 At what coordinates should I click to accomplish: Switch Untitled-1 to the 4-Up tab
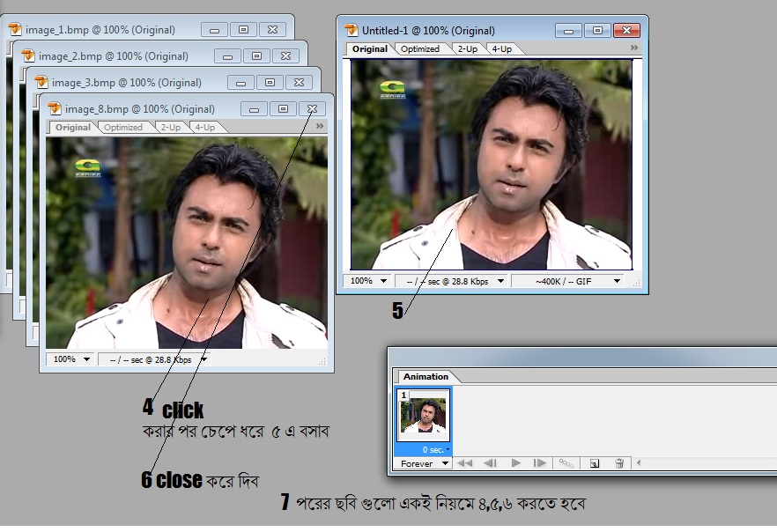(502, 49)
